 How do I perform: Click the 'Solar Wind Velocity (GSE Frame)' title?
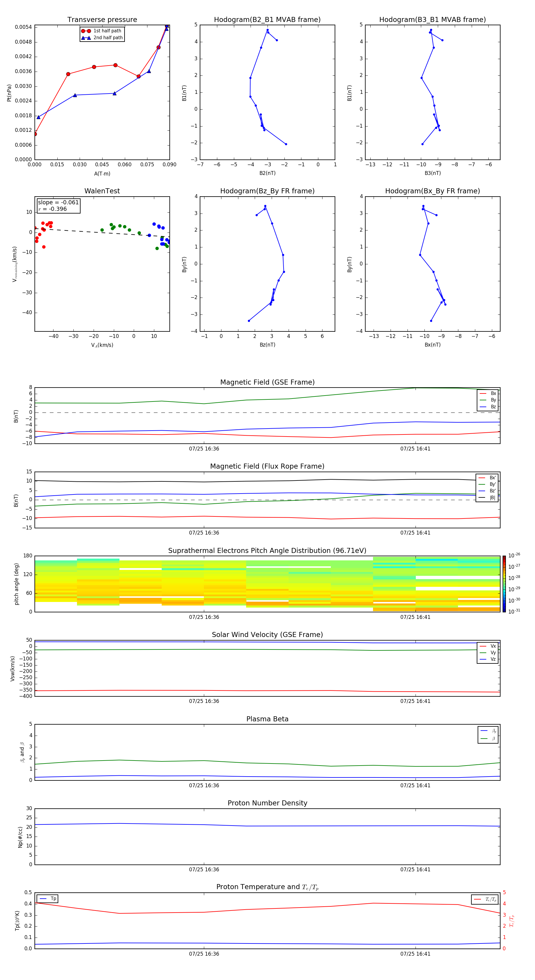tap(267, 635)
